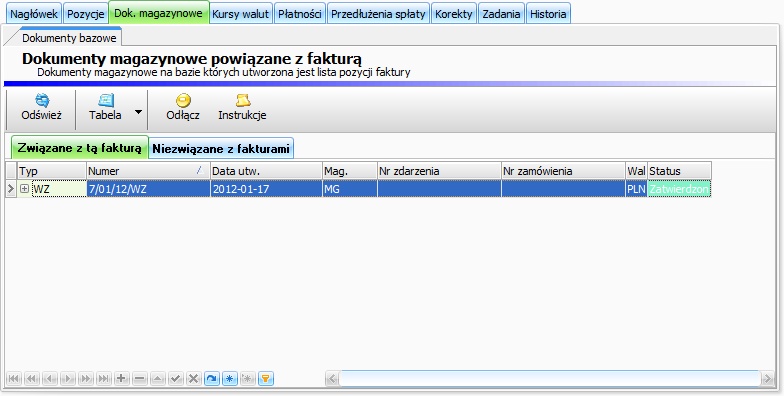Click the PLN currency cell

[636, 189]
